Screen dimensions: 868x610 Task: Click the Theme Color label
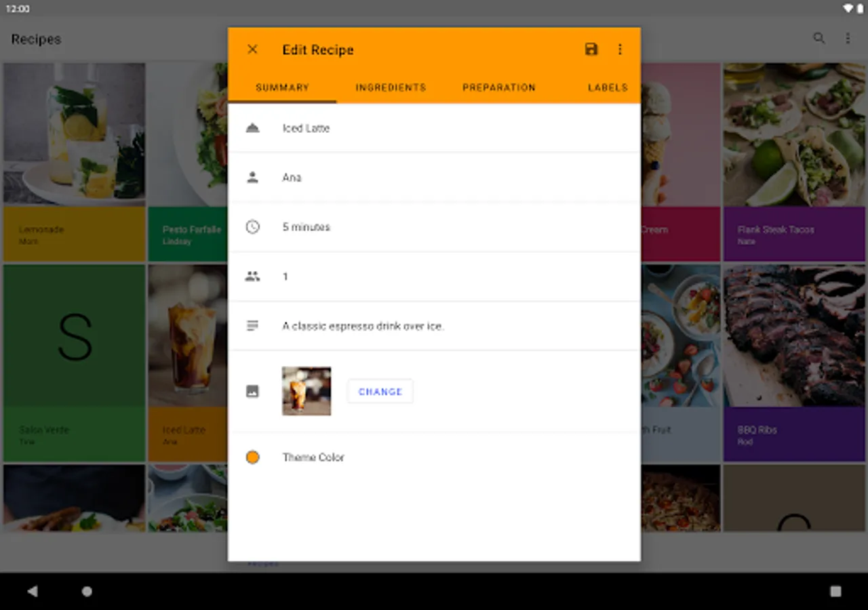[x=313, y=457]
